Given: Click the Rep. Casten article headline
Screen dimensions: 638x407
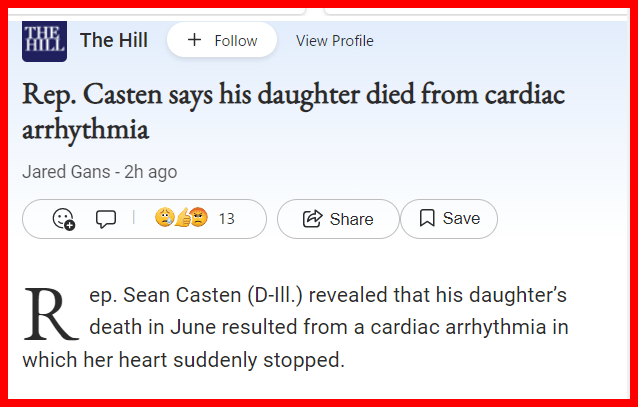Looking at the screenshot, I should (293, 111).
